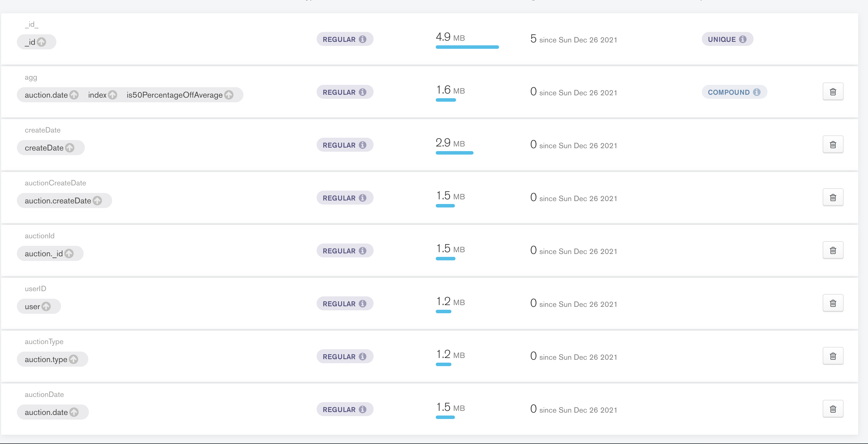Delete the auctionType index
This screenshot has width=868, height=444.
click(833, 356)
